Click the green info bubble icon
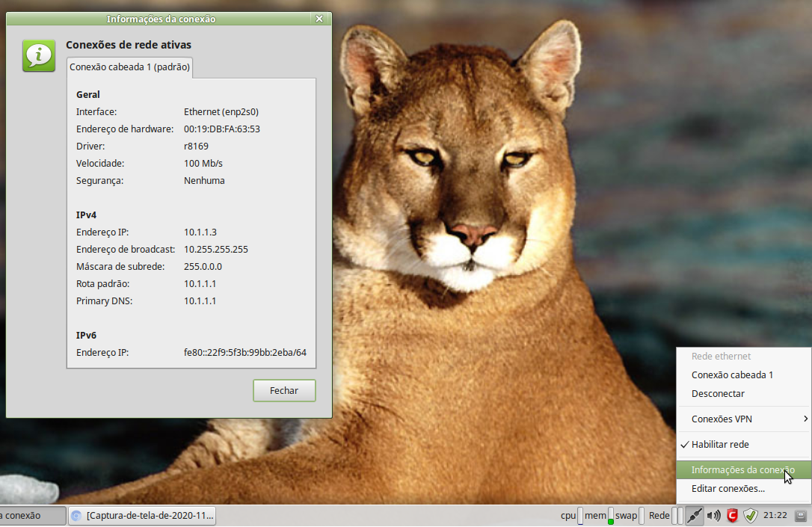The image size is (812, 527). tap(39, 55)
